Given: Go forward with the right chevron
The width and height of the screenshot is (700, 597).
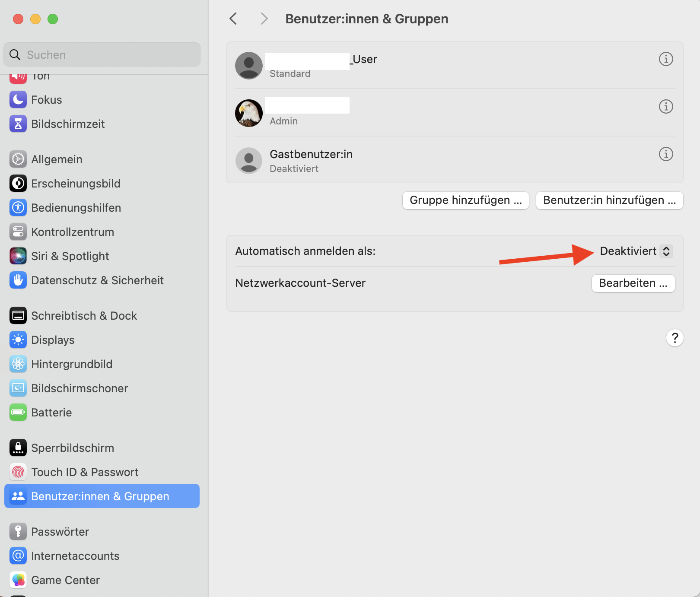Looking at the screenshot, I should pos(264,19).
